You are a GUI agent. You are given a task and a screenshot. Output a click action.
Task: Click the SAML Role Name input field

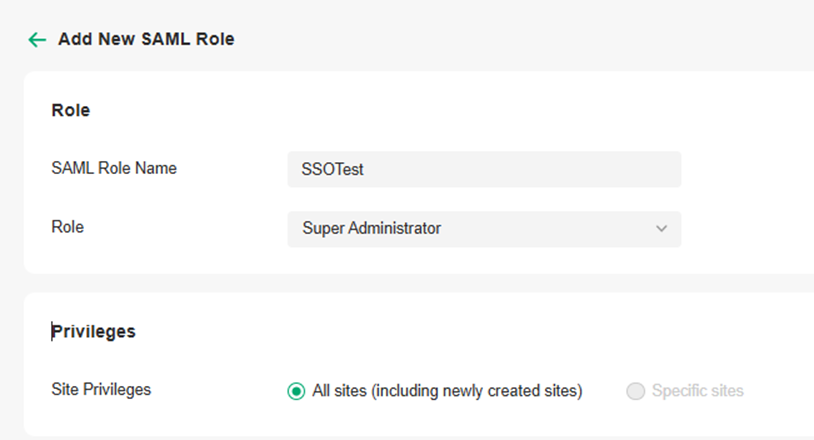point(484,169)
